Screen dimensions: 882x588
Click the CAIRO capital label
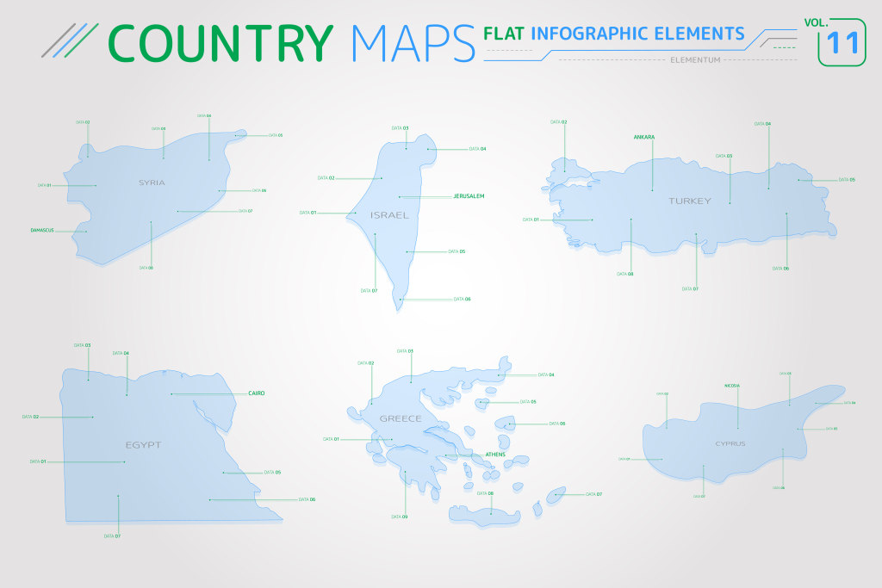pyautogui.click(x=256, y=393)
